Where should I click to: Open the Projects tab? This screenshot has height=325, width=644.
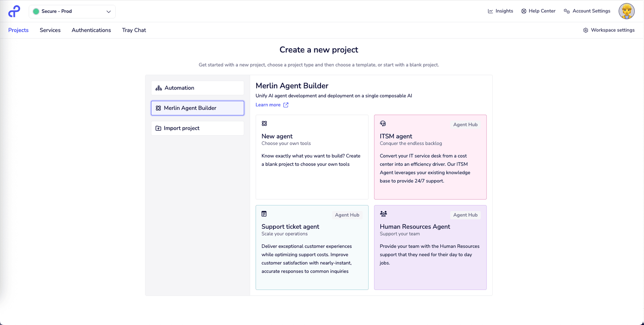[18, 30]
